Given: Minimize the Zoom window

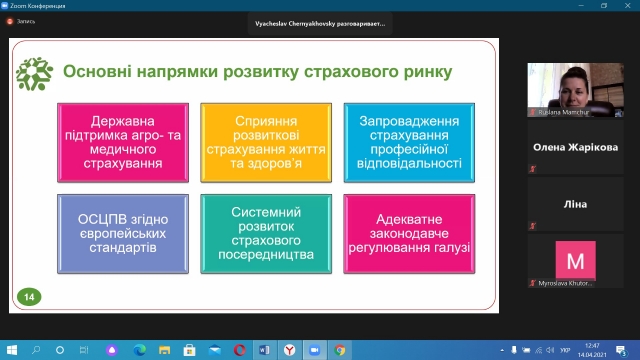Looking at the screenshot, I should [581, 5].
